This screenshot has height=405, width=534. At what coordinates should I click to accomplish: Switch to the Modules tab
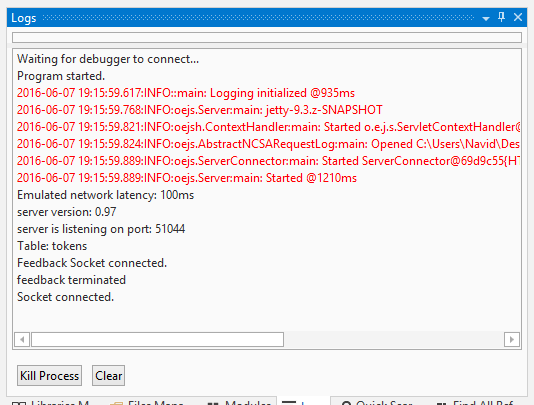click(239, 402)
